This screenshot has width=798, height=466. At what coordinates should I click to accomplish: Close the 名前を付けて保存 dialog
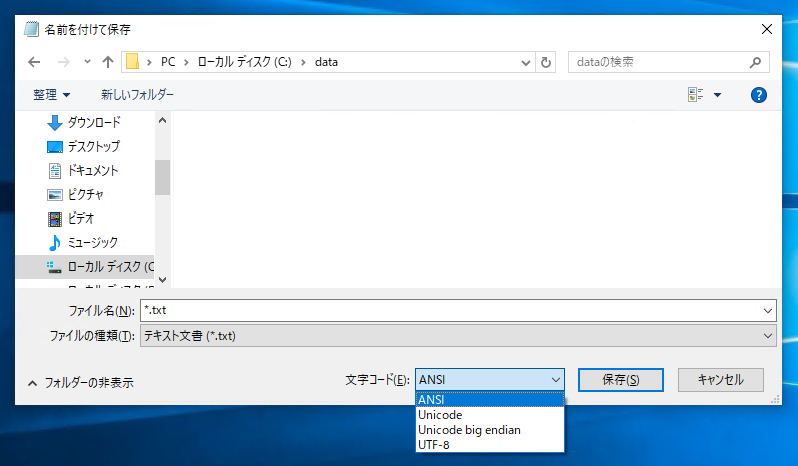(x=766, y=30)
